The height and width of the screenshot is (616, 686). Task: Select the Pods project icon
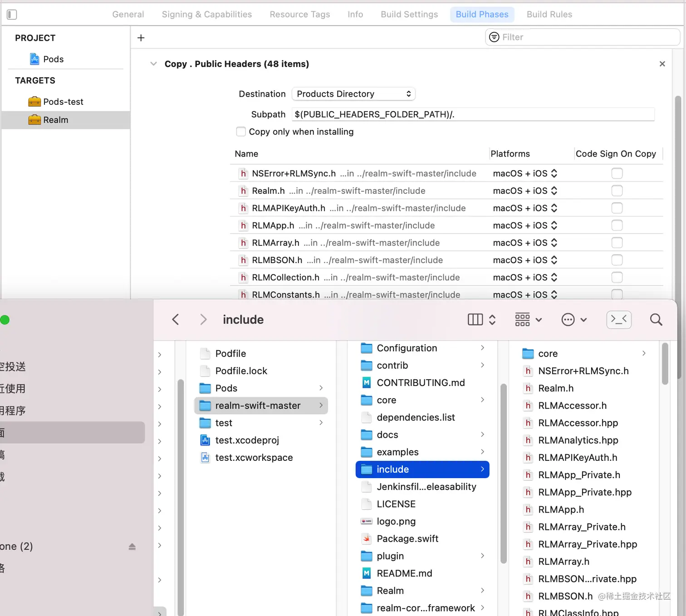pos(34,59)
